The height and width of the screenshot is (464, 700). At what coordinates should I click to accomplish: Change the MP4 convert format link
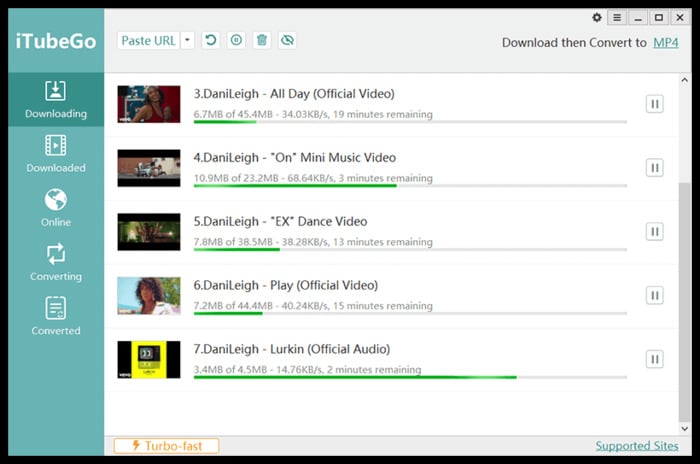(665, 43)
